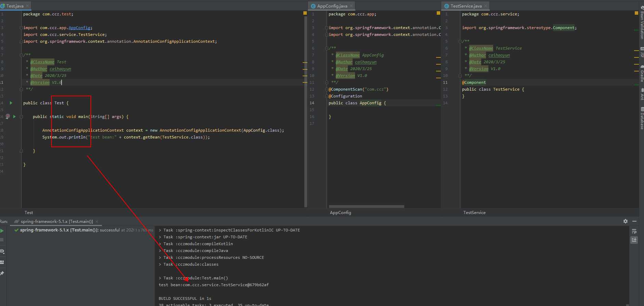Screen dimensions: 644x306
Task: Run the Test class from gutter arrow
Action: pyautogui.click(x=11, y=103)
